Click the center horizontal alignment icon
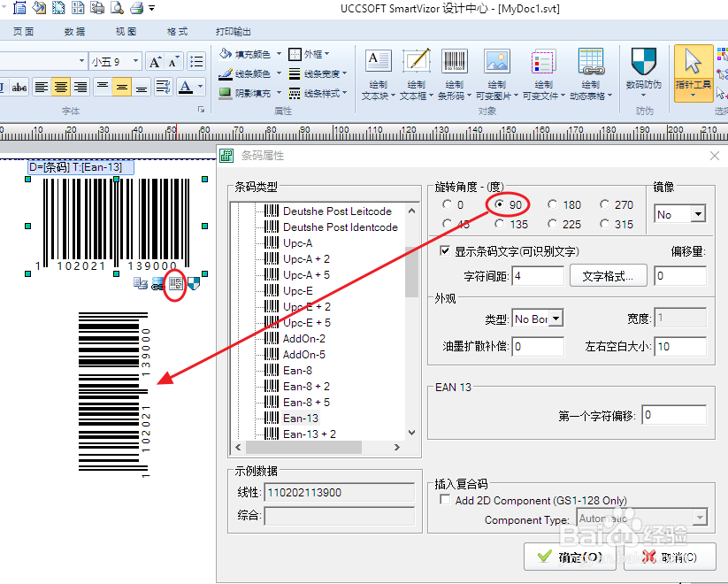This screenshot has width=728, height=584. (61, 87)
